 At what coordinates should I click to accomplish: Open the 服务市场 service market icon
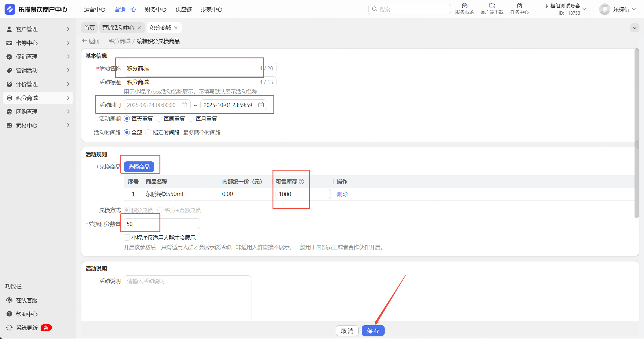tap(464, 6)
